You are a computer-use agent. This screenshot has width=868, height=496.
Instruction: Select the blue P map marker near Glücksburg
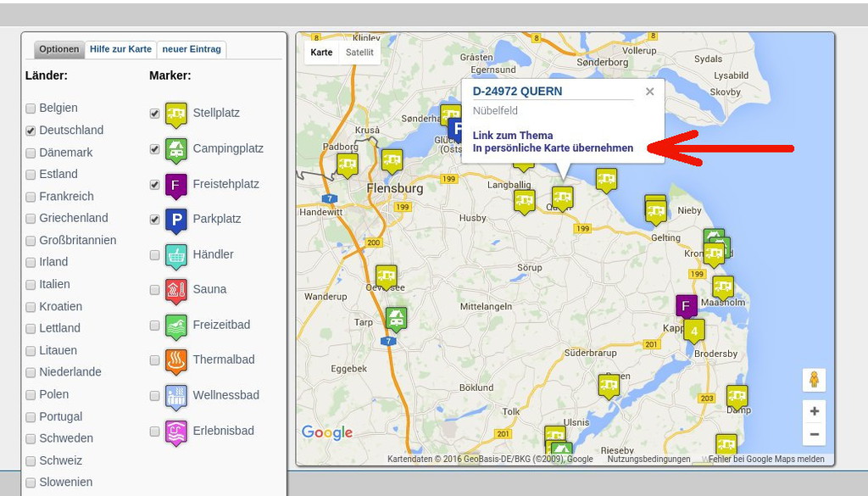coord(454,130)
